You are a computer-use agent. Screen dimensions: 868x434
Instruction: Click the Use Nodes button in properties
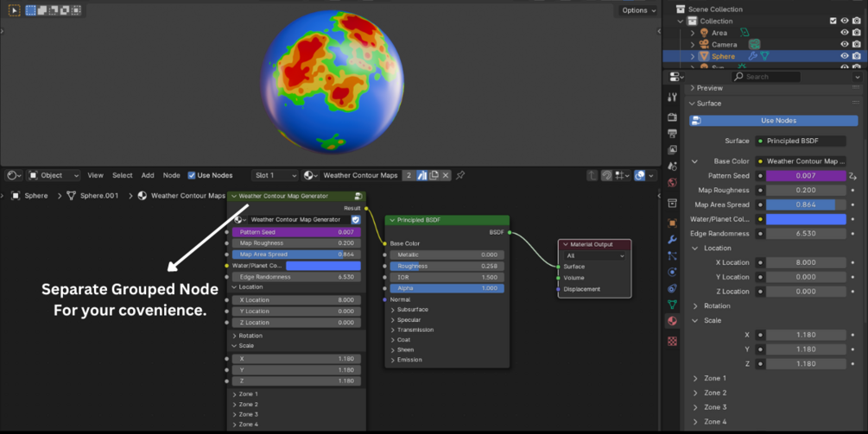pyautogui.click(x=773, y=121)
